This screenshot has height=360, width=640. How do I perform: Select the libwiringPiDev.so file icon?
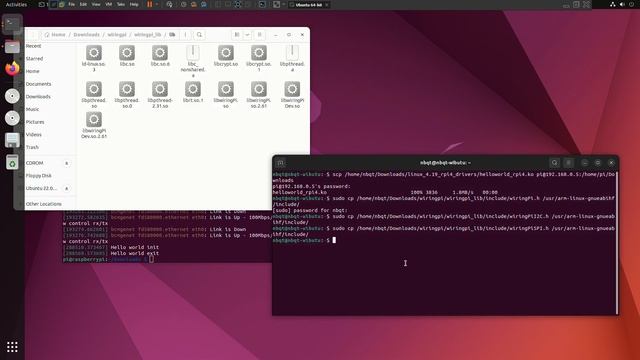tap(292, 89)
